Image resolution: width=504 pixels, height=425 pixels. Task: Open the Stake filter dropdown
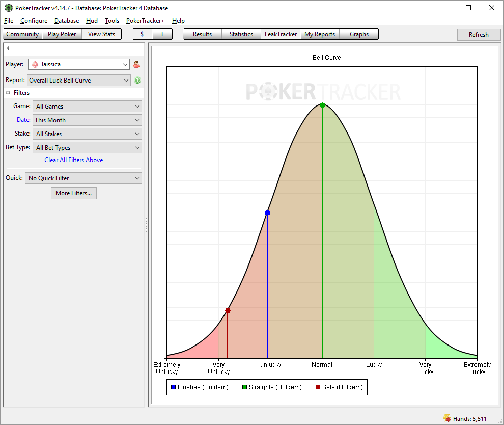pos(87,134)
